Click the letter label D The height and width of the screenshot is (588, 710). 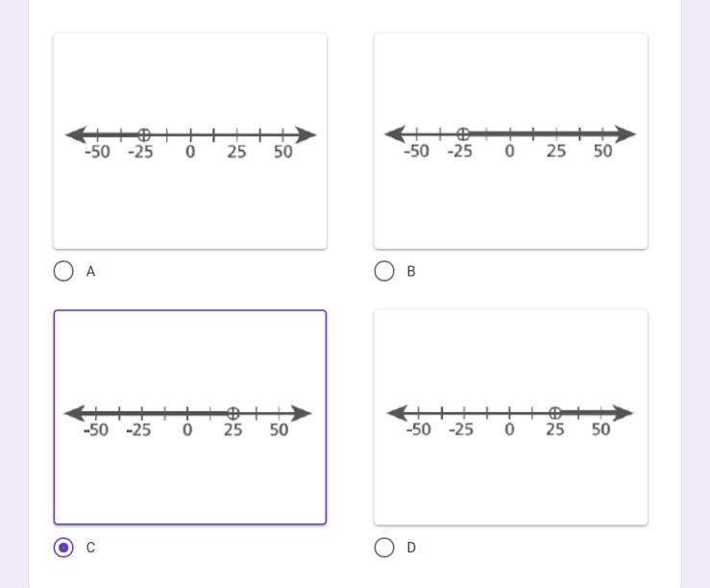point(411,548)
